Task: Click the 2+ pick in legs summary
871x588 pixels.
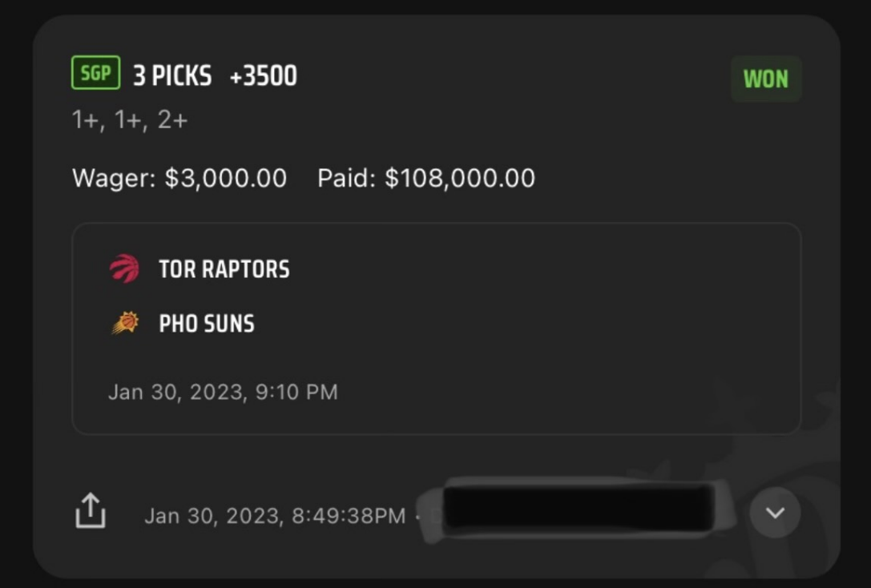Action: click(172, 120)
